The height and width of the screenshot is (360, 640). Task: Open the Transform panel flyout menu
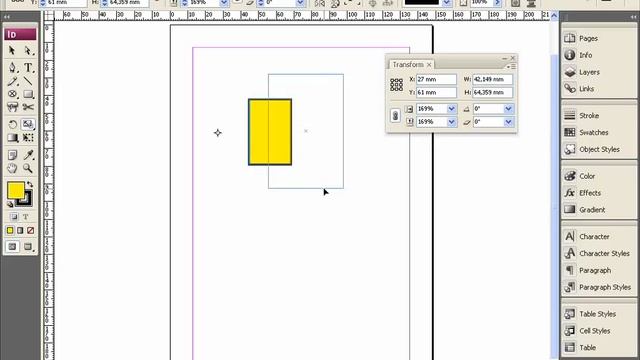point(511,66)
